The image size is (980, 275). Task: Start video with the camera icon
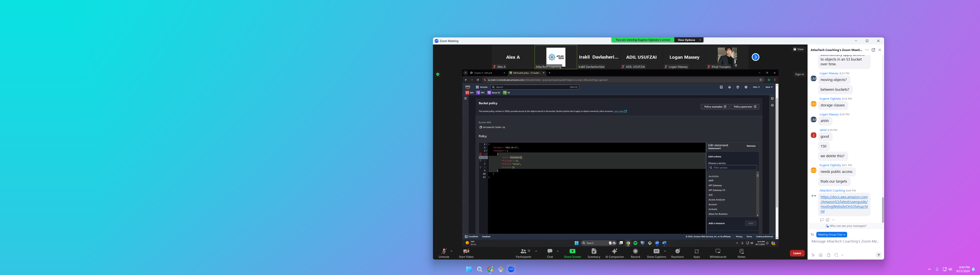(x=466, y=252)
